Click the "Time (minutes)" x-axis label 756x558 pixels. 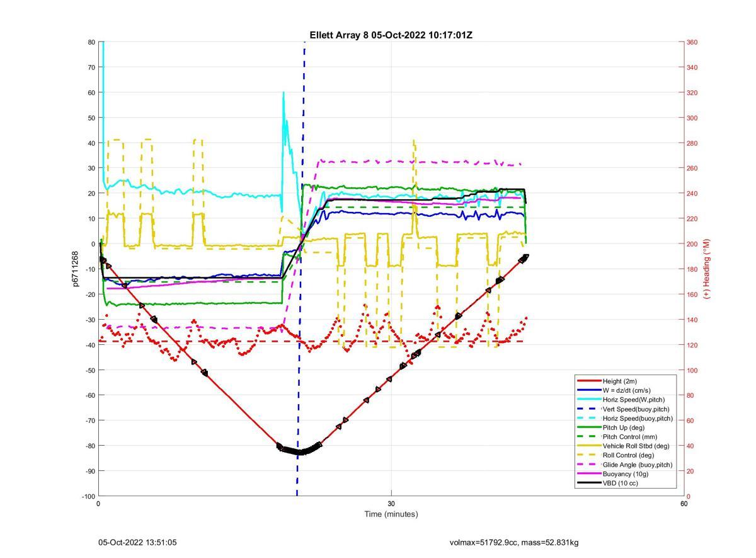coord(391,514)
